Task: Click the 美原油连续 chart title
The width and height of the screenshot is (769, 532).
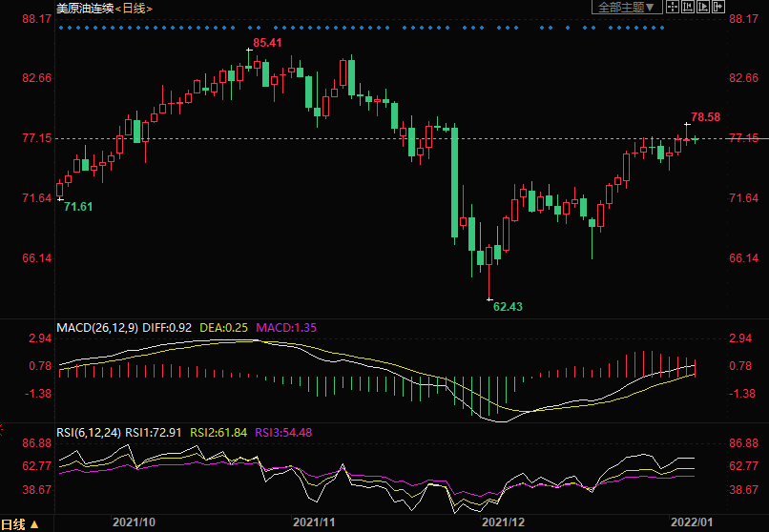Action: click(85, 8)
